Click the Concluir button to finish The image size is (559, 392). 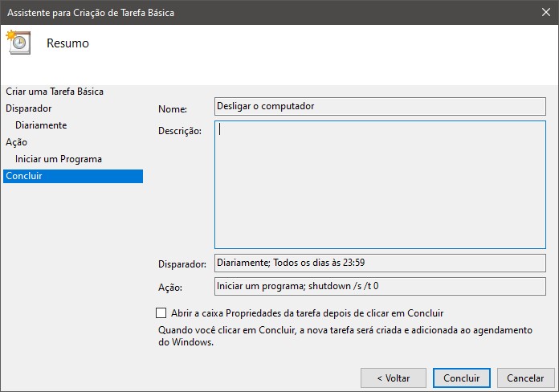461,378
